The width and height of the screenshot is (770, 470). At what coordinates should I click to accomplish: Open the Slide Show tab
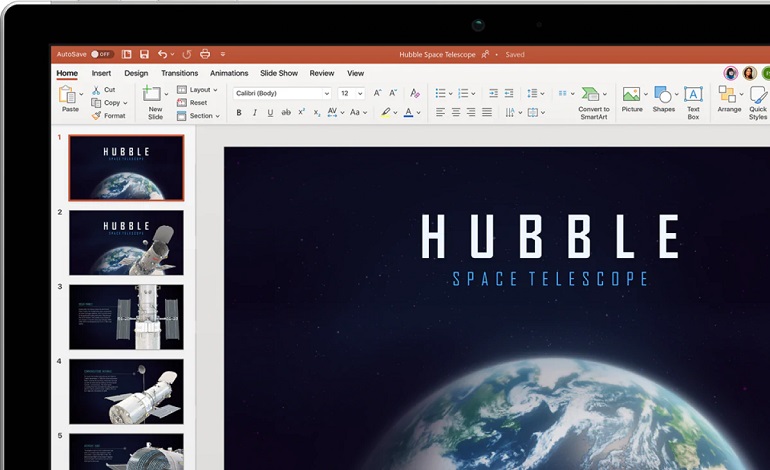[x=279, y=73]
